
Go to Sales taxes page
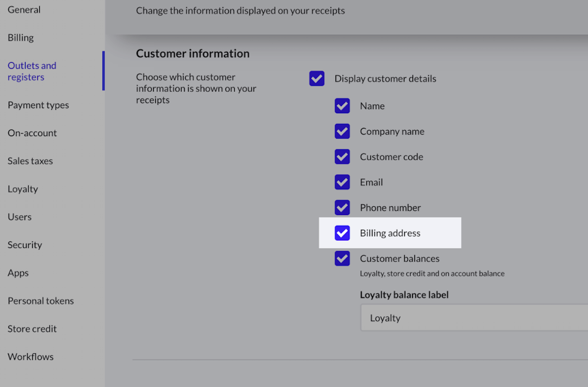(x=30, y=161)
